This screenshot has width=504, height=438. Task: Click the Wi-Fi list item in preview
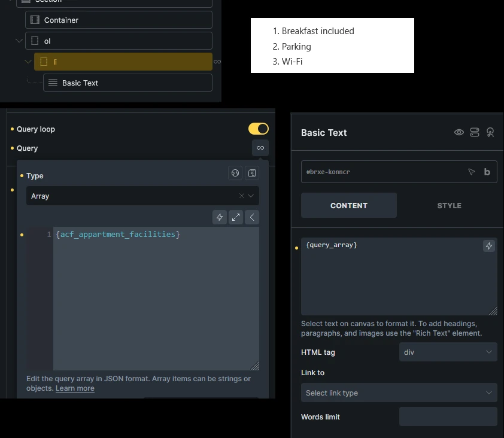coord(287,62)
